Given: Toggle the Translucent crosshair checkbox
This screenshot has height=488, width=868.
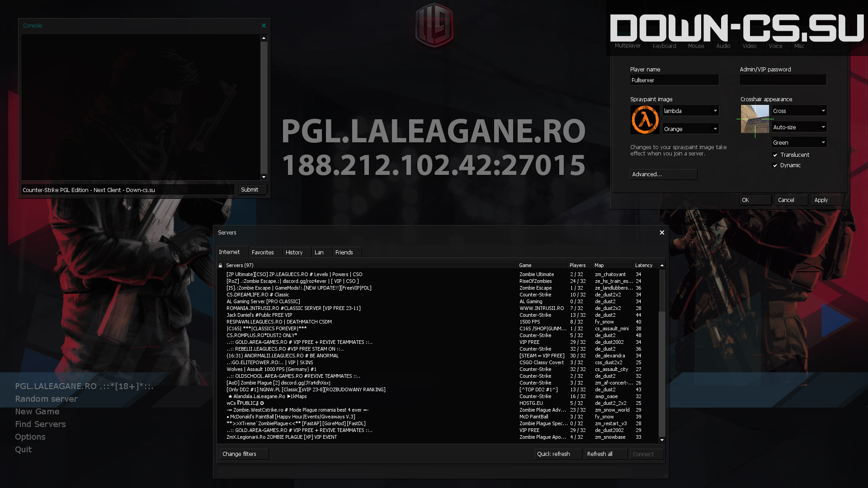Looking at the screenshot, I should 775,155.
